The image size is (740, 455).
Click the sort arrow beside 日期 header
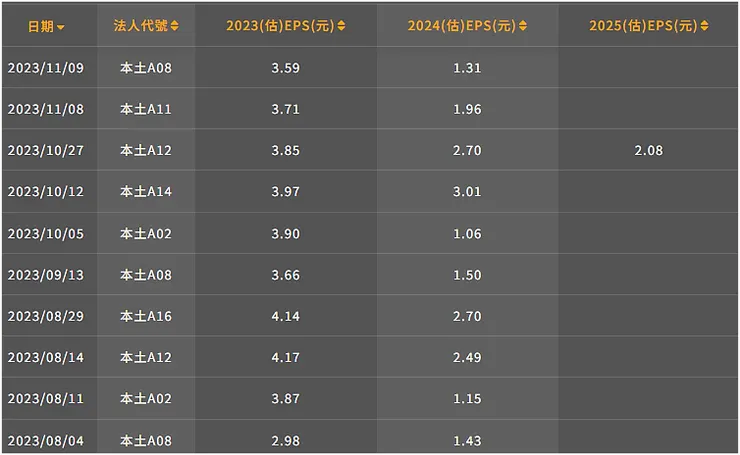61,27
